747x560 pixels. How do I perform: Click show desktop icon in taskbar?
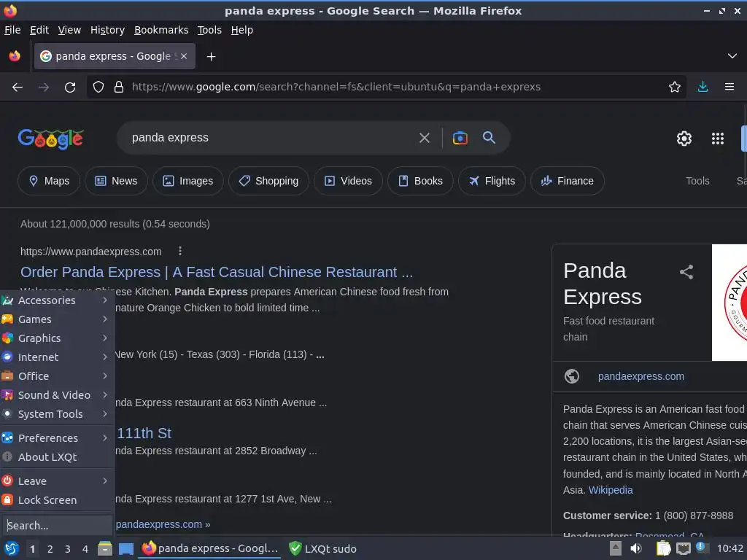click(x=125, y=548)
